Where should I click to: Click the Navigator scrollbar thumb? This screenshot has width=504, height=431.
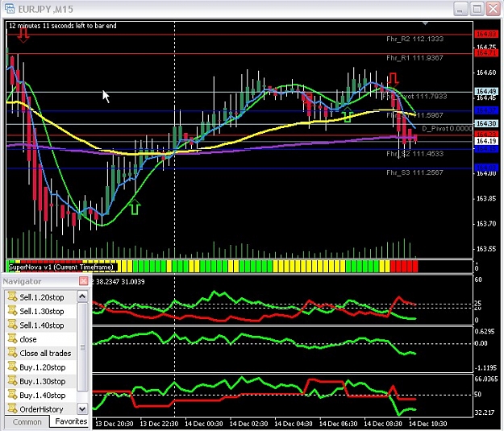click(x=82, y=347)
